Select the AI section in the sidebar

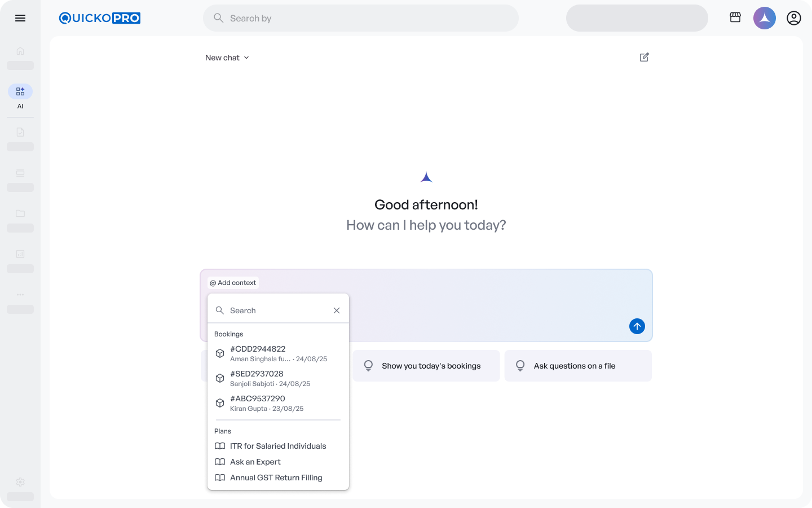(20, 91)
